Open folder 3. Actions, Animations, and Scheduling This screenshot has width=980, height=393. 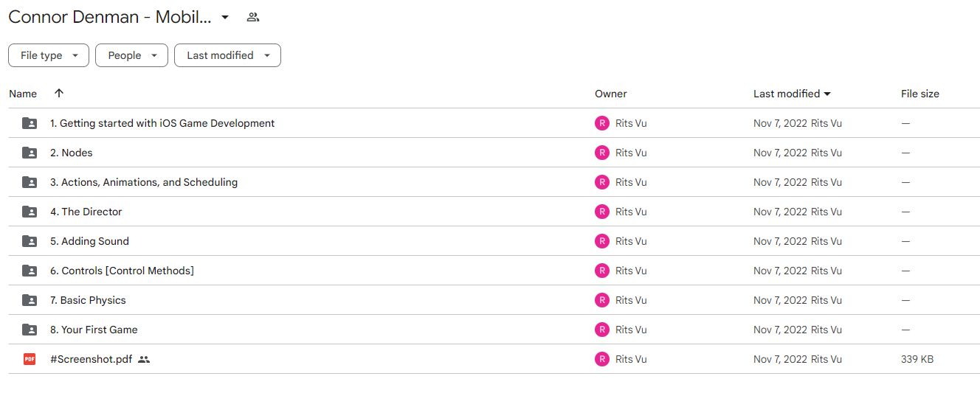144,182
